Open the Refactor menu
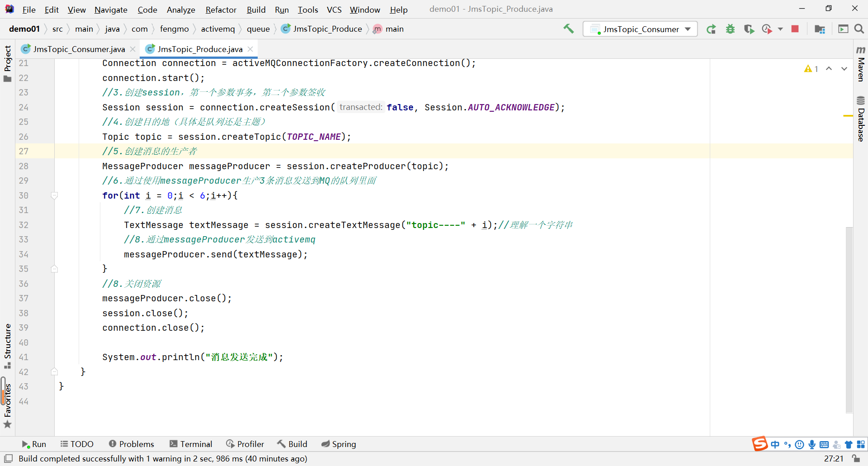 [x=221, y=10]
